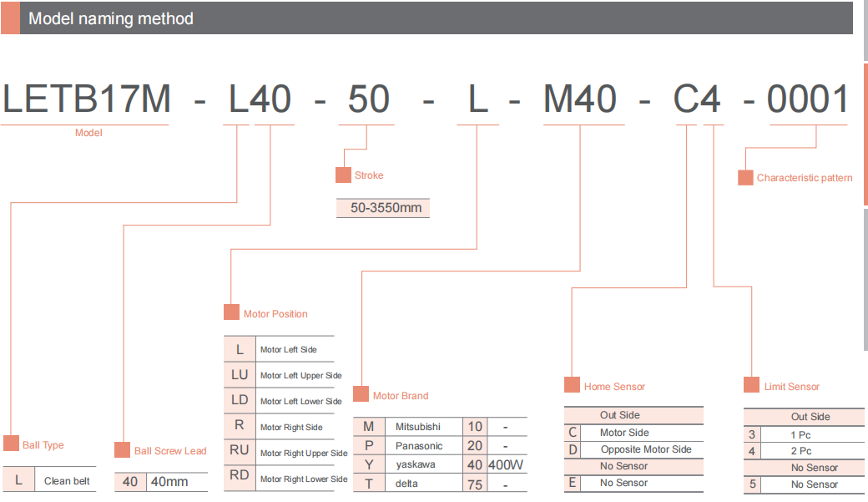Click the orange marker beside Stroke
868x502 pixels.
point(343,175)
